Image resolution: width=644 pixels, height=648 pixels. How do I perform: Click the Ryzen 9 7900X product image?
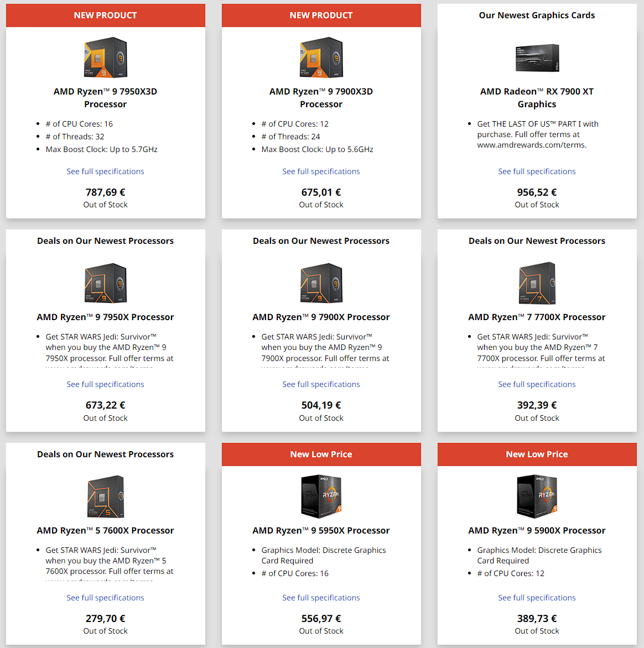click(x=321, y=283)
